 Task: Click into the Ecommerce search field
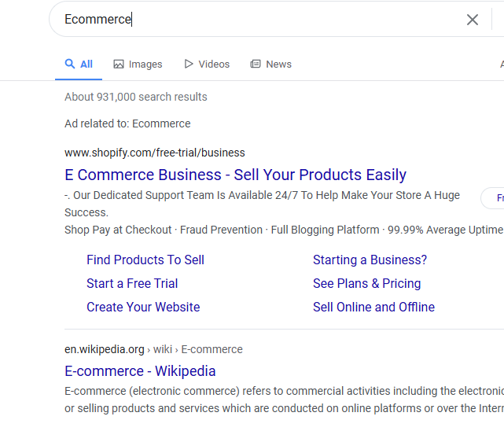[x=259, y=20]
